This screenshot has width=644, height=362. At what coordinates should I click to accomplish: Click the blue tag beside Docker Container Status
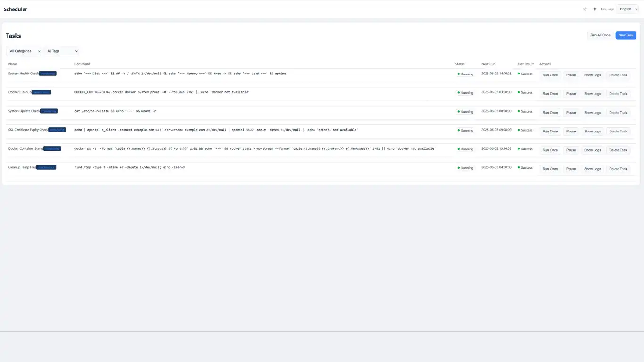pyautogui.click(x=52, y=148)
